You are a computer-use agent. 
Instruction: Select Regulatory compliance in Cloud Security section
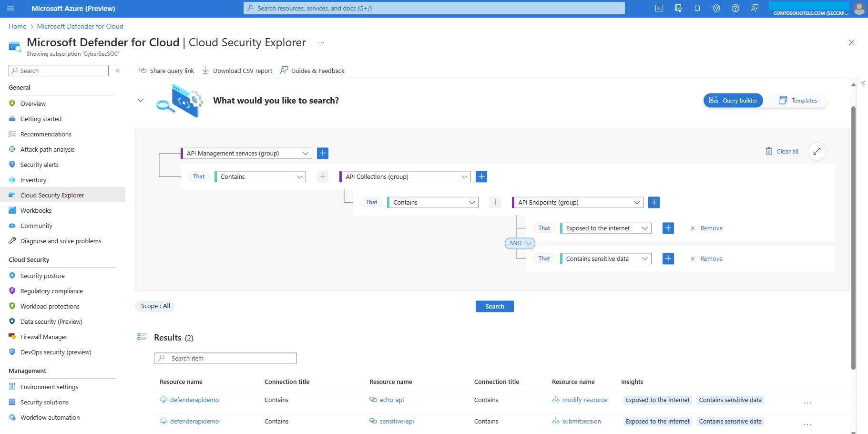51,291
